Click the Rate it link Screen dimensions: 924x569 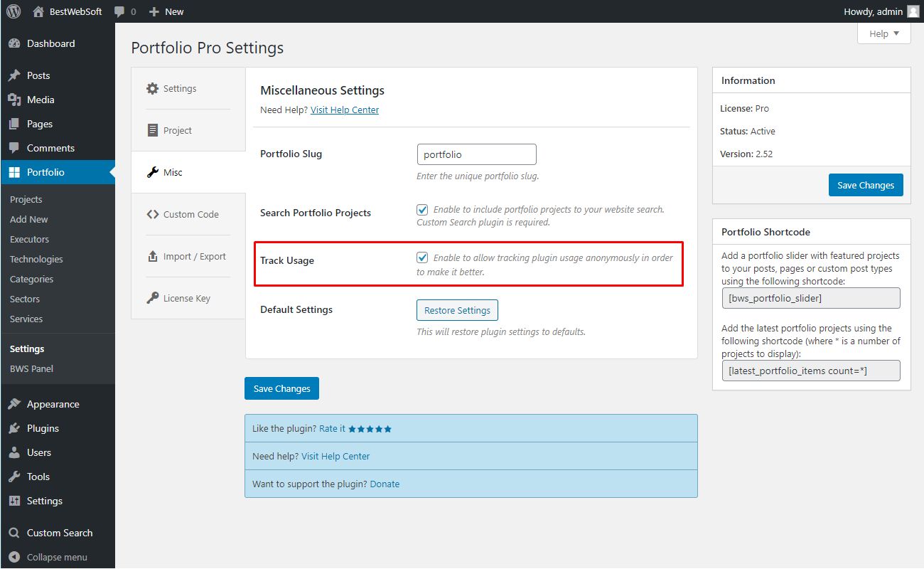[332, 428]
